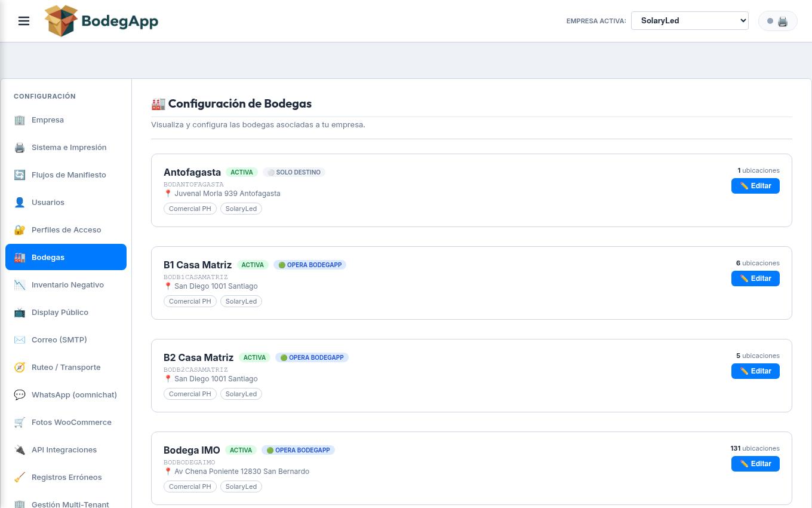This screenshot has width=812, height=508.
Task: Open Flujos de Manifiesto settings
Action: coord(66,175)
